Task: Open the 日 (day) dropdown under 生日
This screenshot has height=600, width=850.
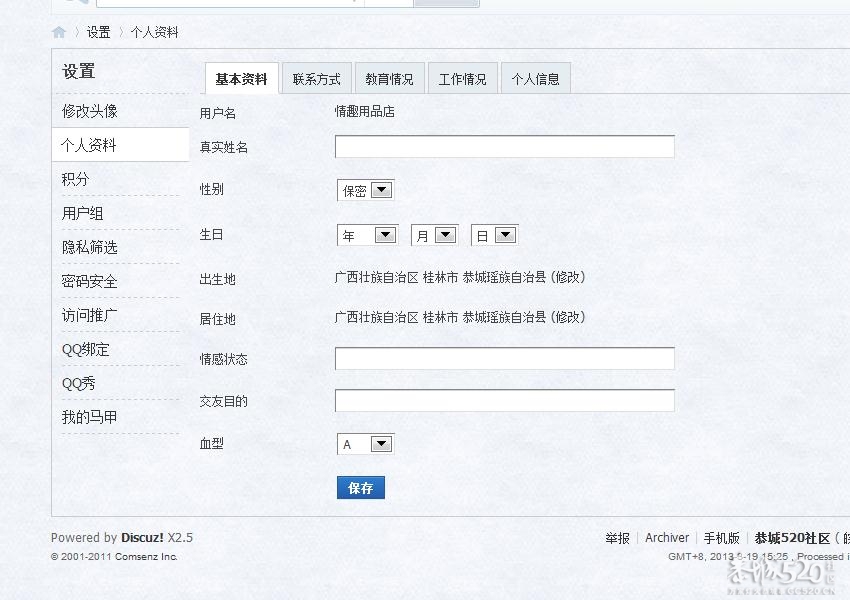Action: 495,234
